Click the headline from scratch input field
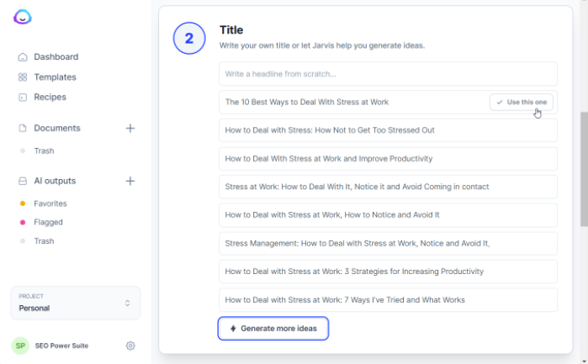The width and height of the screenshot is (588, 364). [388, 74]
